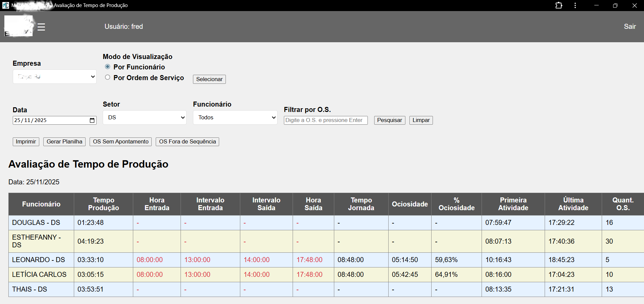Open the OS Fora de Sequência report
The image size is (644, 304).
(187, 142)
